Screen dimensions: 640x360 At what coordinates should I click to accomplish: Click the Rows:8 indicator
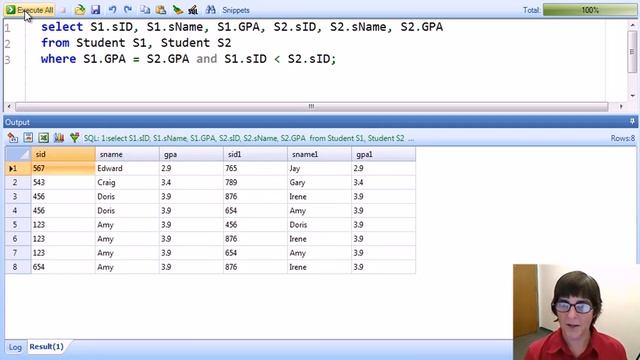622,138
